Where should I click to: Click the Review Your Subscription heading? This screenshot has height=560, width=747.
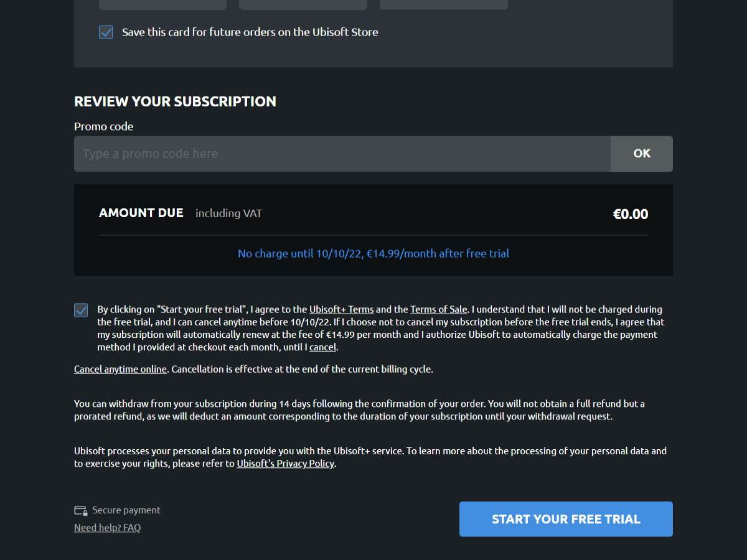coord(175,101)
